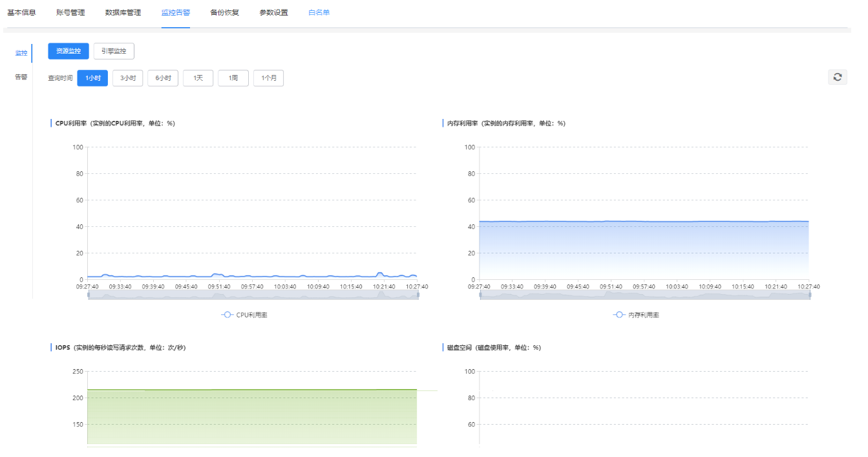
Task: Set query time to 1小时
Action: point(92,78)
